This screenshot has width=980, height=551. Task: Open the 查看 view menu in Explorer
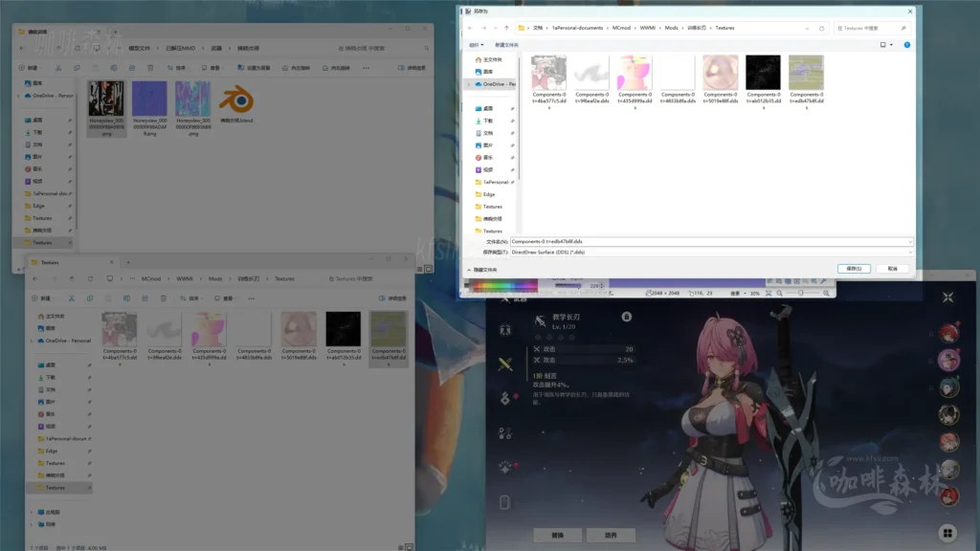[214, 68]
